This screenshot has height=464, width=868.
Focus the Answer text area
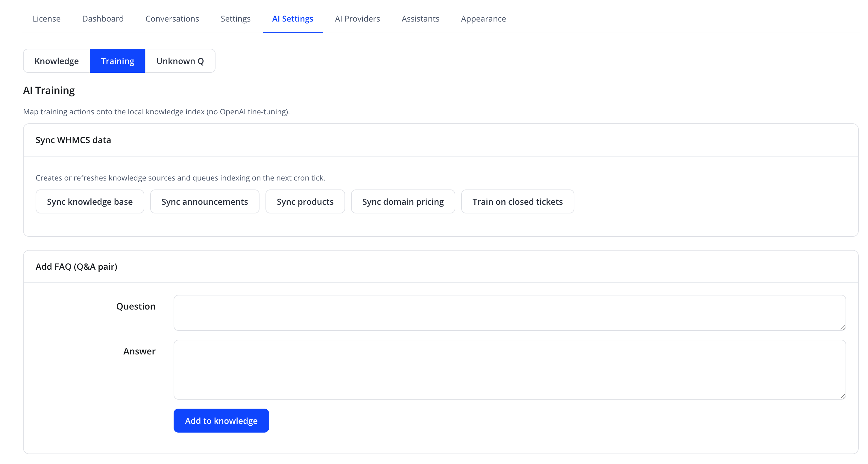click(509, 370)
